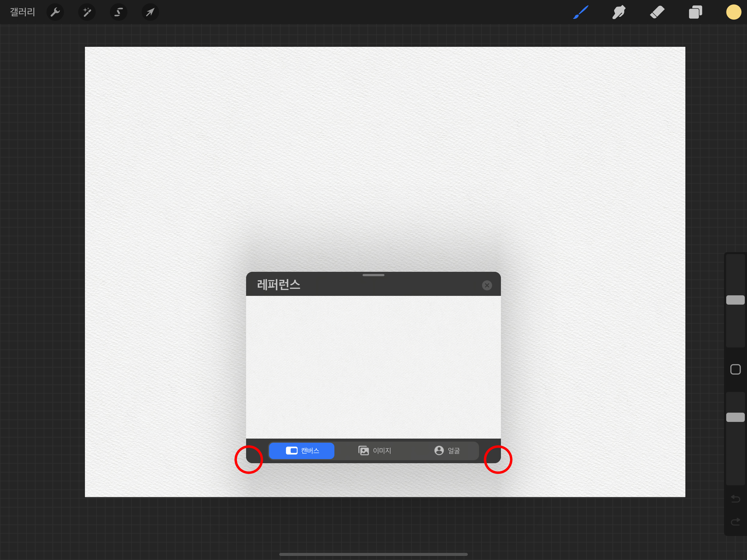Viewport: 747px width, 560px height.
Task: Click the brush size slider handle
Action: [735, 300]
